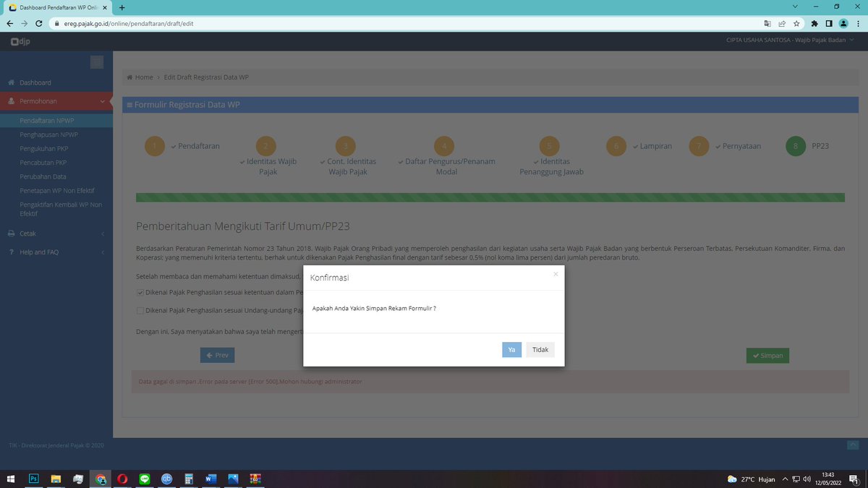The width and height of the screenshot is (868, 488).
Task: Click the translate page icon
Action: (767, 23)
